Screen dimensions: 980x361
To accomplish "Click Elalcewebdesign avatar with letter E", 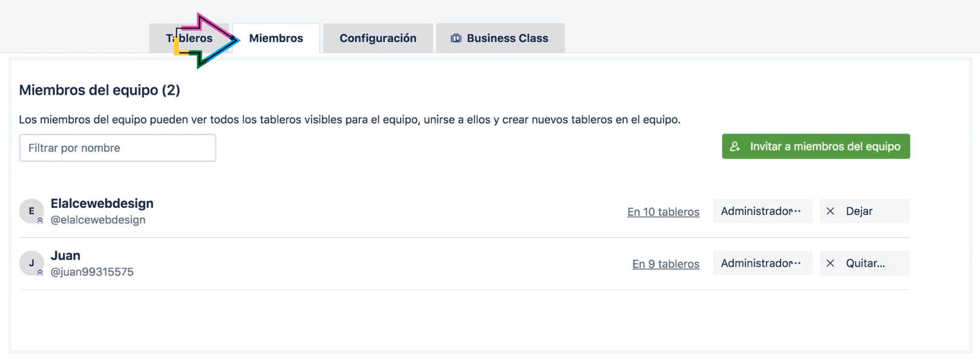I will 31,211.
